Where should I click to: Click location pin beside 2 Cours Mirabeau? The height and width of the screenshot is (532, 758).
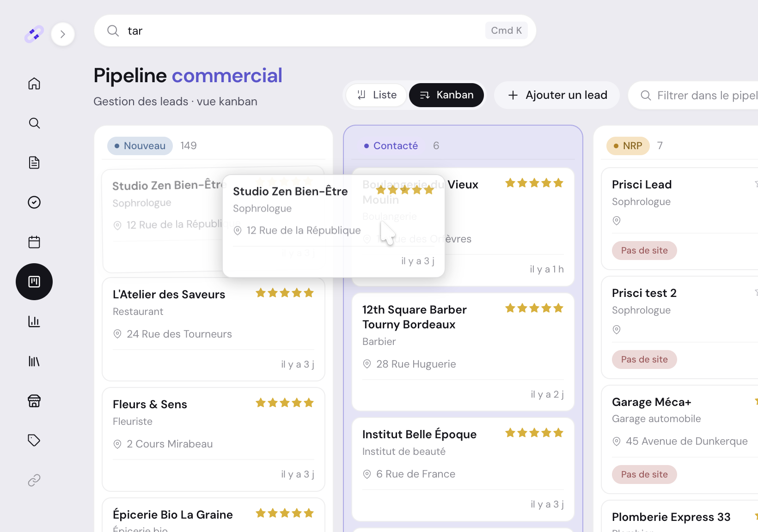click(117, 444)
